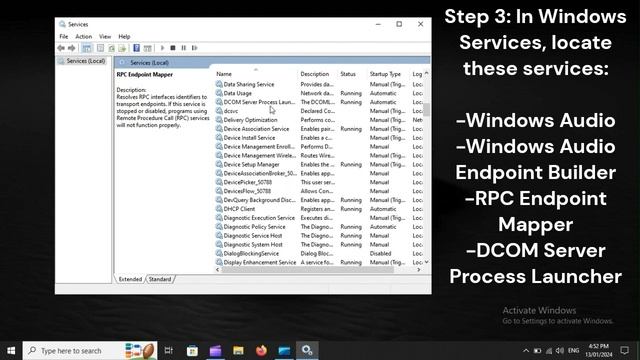The height and width of the screenshot is (360, 640).
Task: Select the dcsvc service row
Action: pyautogui.click(x=319, y=111)
